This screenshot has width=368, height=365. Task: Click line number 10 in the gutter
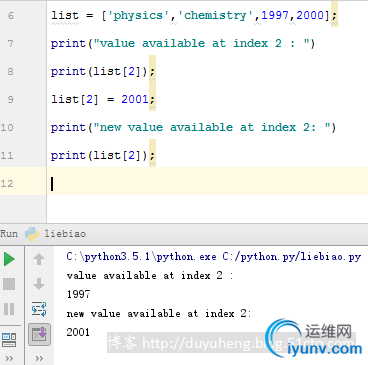click(7, 128)
